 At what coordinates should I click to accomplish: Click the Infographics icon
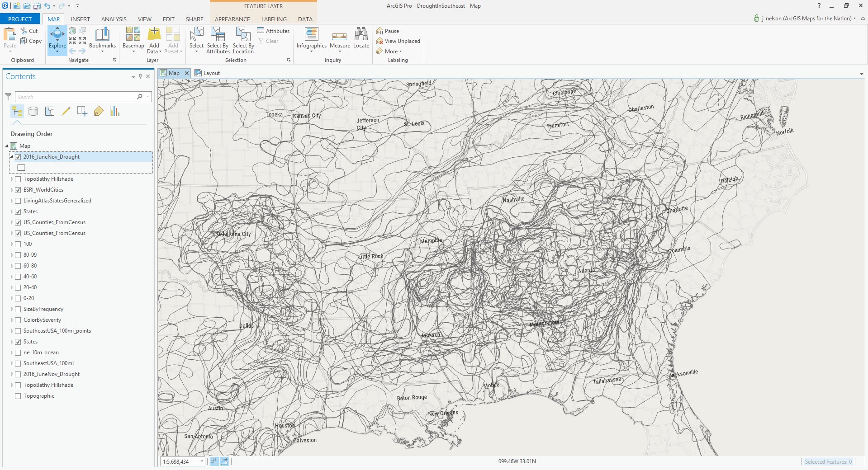pos(312,34)
